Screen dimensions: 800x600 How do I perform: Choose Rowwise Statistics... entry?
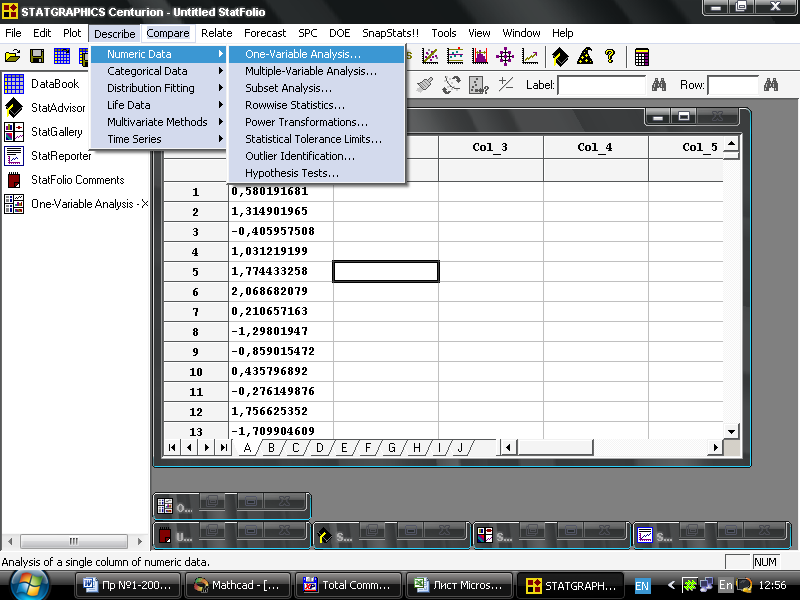pyautogui.click(x=316, y=105)
